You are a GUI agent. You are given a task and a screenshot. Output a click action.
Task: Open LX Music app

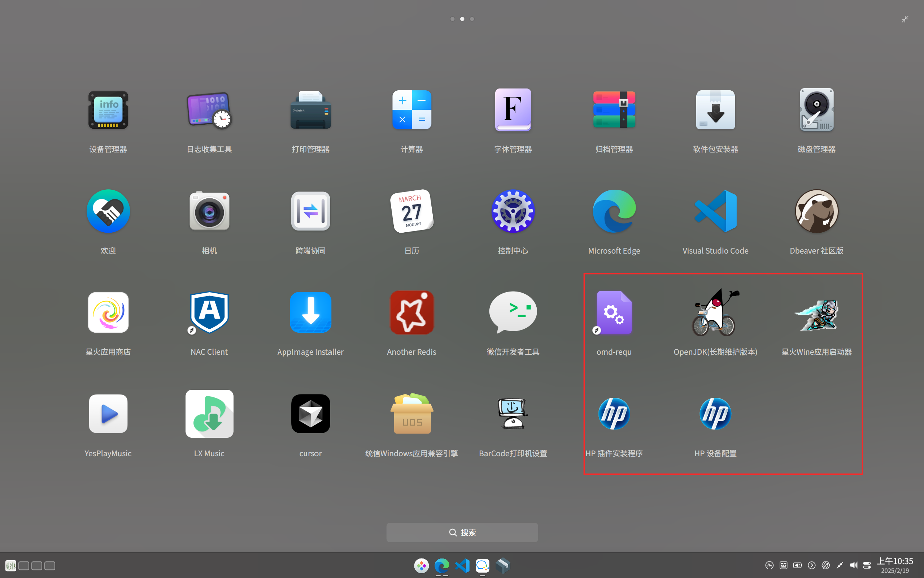(x=209, y=414)
